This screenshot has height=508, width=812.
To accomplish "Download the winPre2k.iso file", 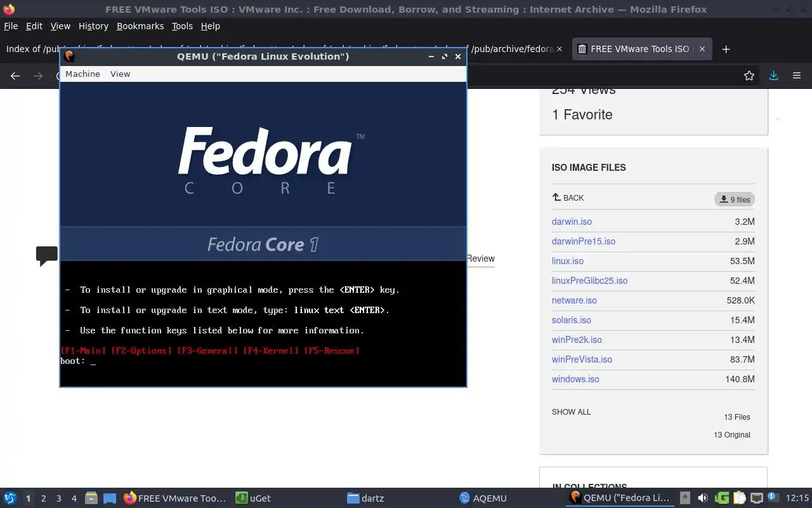I will pyautogui.click(x=577, y=340).
